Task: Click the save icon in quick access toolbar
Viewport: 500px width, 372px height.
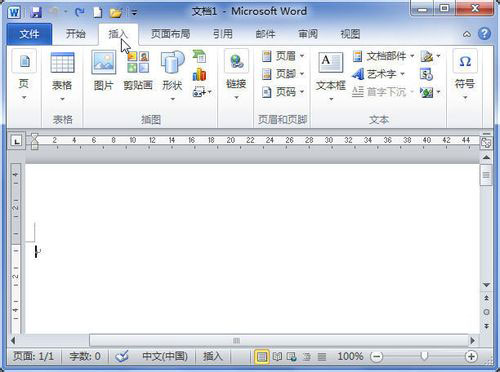Action: [36, 13]
